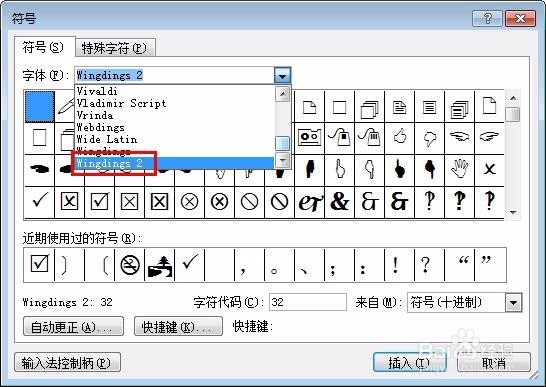Switch to the 特殊字符(P) tab
This screenshot has height=387, width=546.
[115, 48]
